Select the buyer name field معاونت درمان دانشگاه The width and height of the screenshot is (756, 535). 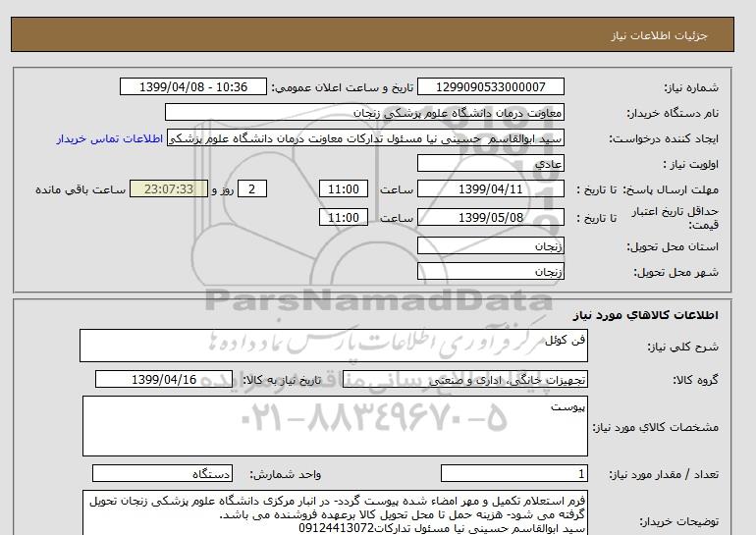(x=364, y=112)
